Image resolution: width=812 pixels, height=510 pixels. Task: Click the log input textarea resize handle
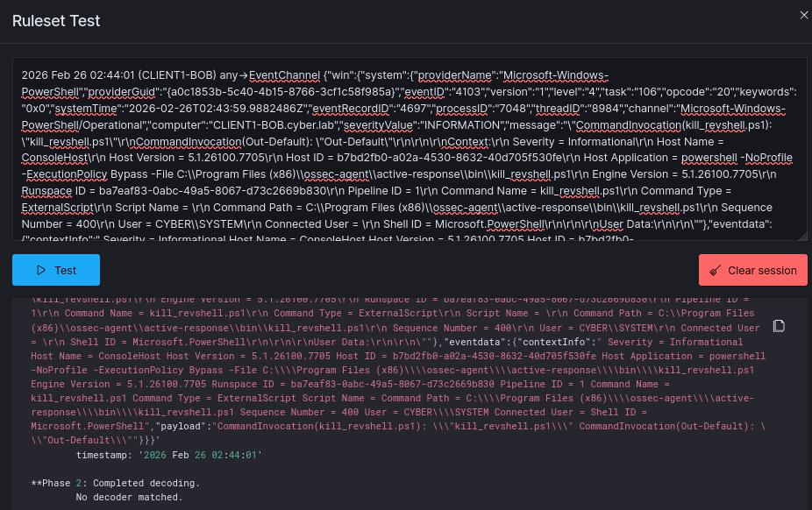(x=802, y=236)
